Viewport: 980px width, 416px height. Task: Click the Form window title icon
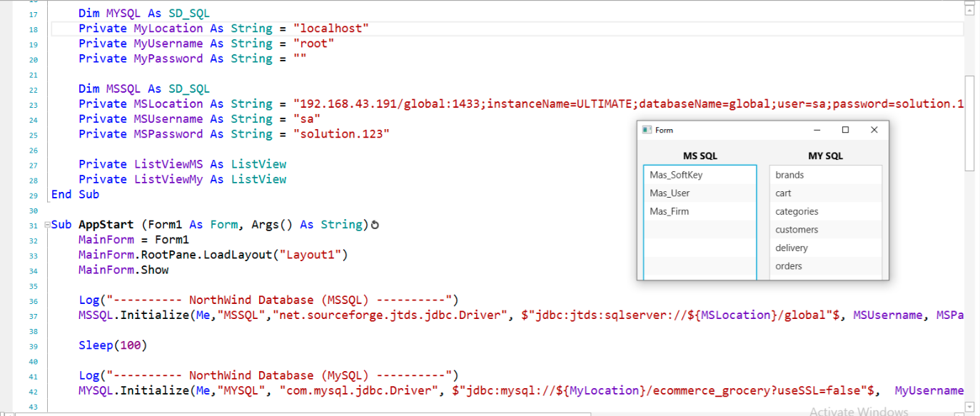coord(647,130)
